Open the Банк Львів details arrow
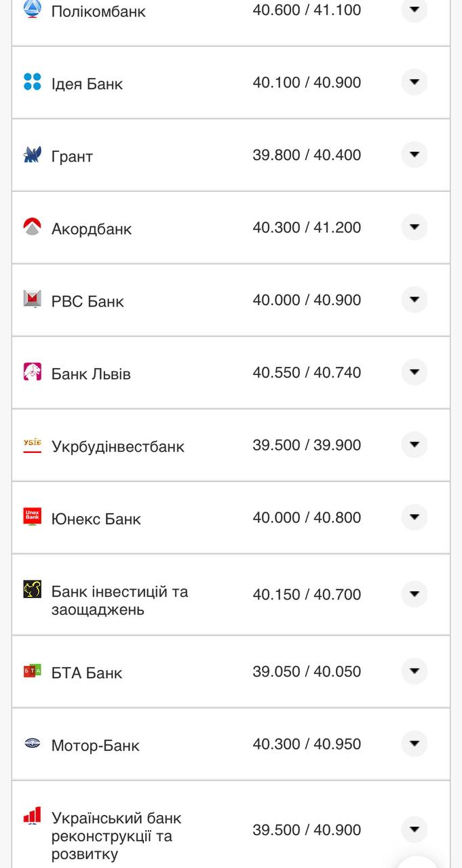The height and width of the screenshot is (868, 462). (414, 372)
